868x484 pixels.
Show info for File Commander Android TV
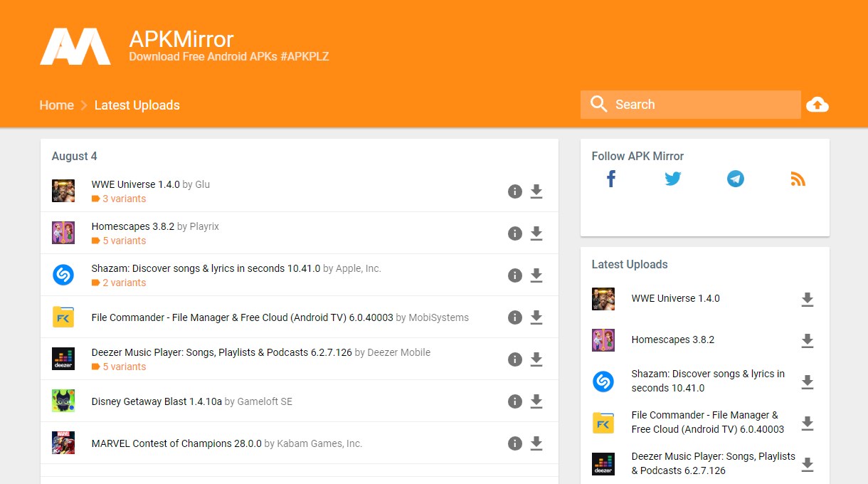tap(515, 317)
